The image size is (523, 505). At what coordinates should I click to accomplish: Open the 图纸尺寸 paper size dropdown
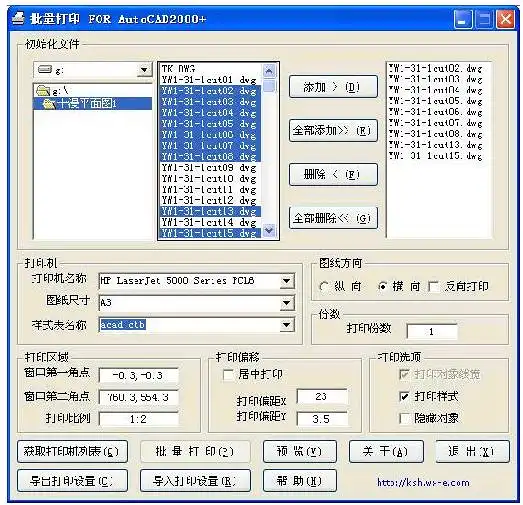(287, 303)
